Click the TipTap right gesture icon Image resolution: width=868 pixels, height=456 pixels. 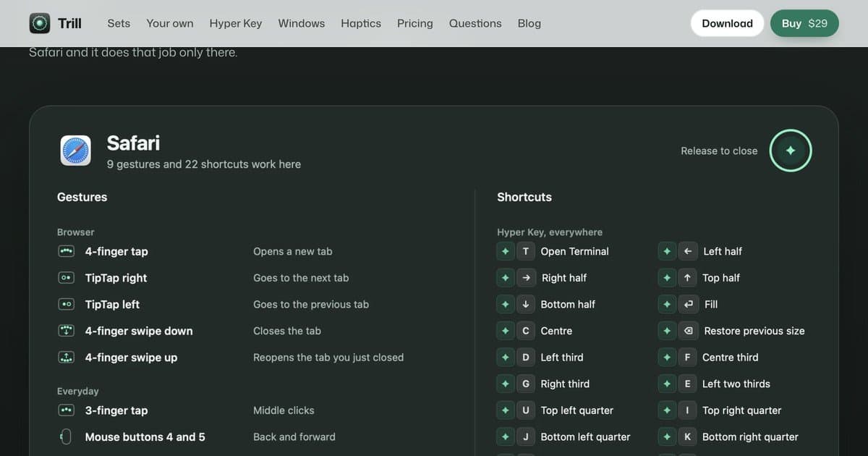[66, 278]
